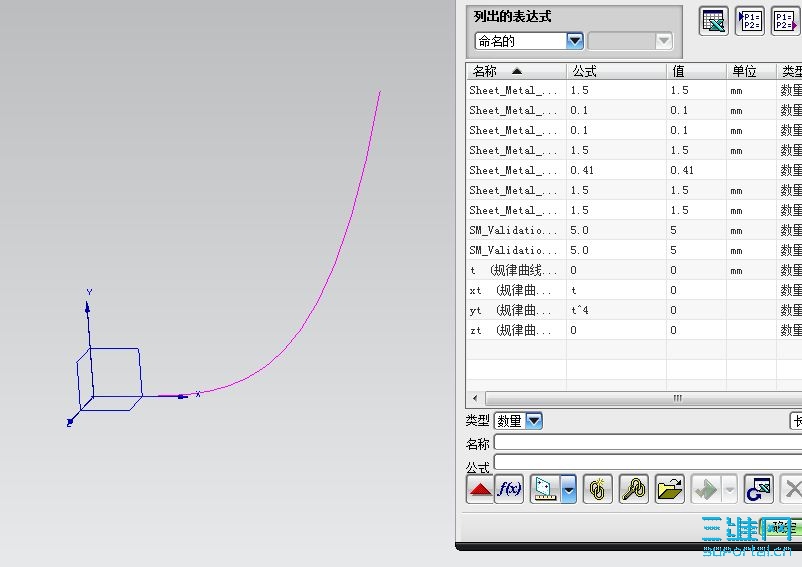Click the mm unit cell in the t row
Viewport: 802px width, 567px height.
pos(751,270)
